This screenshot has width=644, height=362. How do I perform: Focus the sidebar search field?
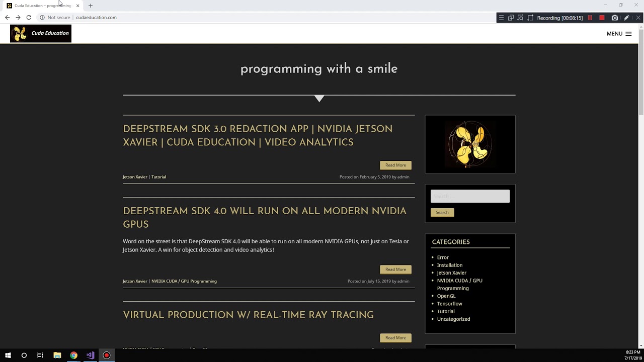pos(470,196)
